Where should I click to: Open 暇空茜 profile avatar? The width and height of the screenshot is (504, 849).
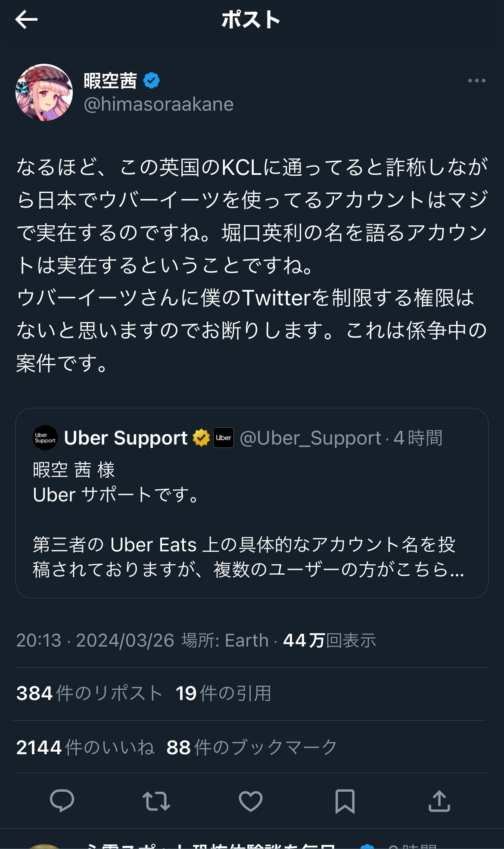click(x=44, y=92)
